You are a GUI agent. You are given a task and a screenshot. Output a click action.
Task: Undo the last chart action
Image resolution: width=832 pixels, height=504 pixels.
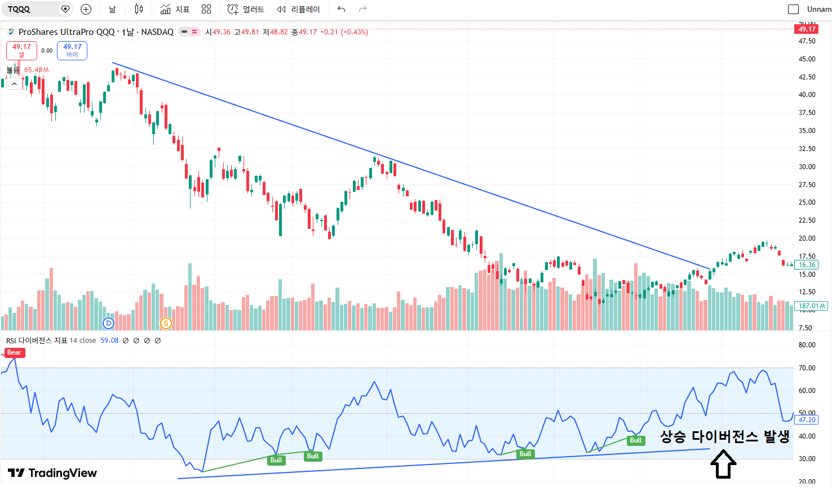point(341,9)
